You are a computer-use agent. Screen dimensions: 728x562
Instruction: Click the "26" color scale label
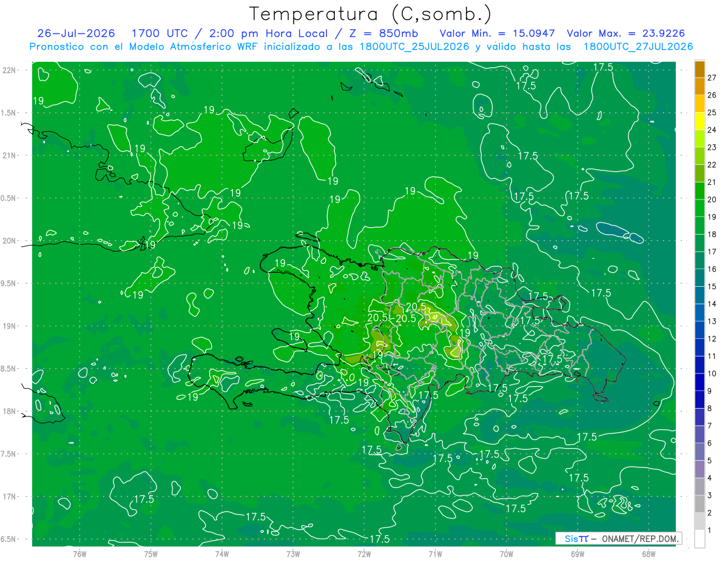tap(712, 95)
